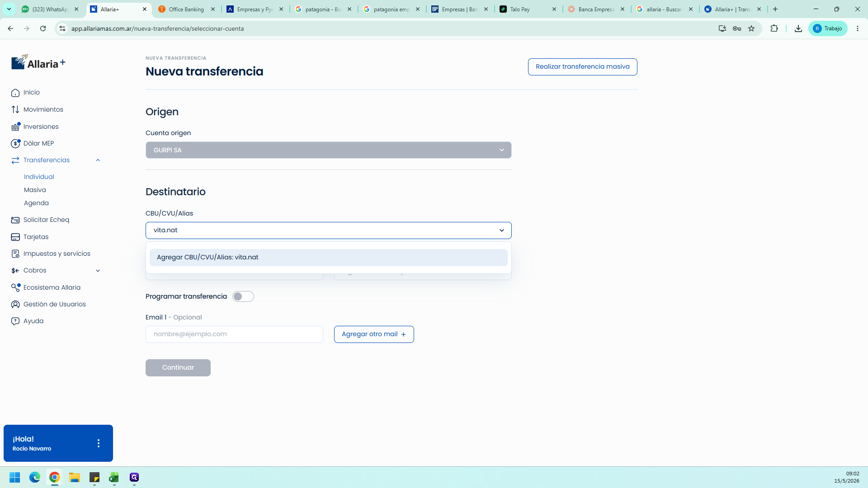
Task: Open the purple app icon on taskbar
Action: click(x=134, y=477)
